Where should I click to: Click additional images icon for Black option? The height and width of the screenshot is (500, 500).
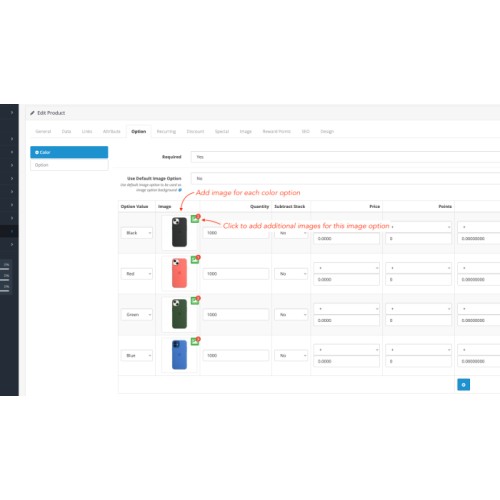[195, 219]
